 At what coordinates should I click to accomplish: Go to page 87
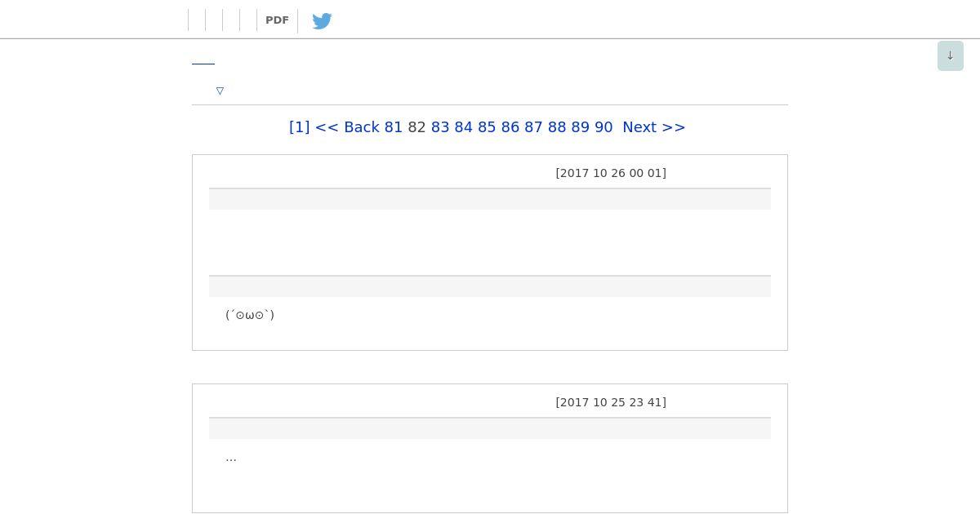(533, 127)
